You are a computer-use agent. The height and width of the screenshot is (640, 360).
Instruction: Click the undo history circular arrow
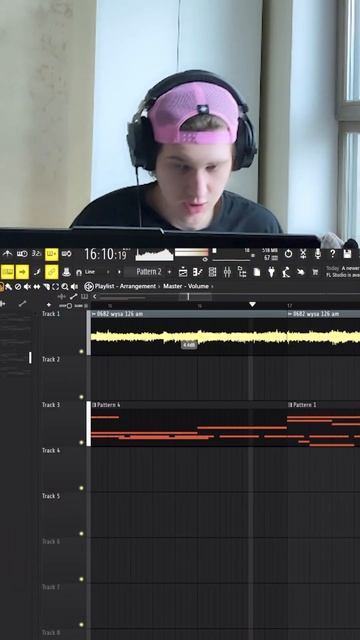[288, 254]
